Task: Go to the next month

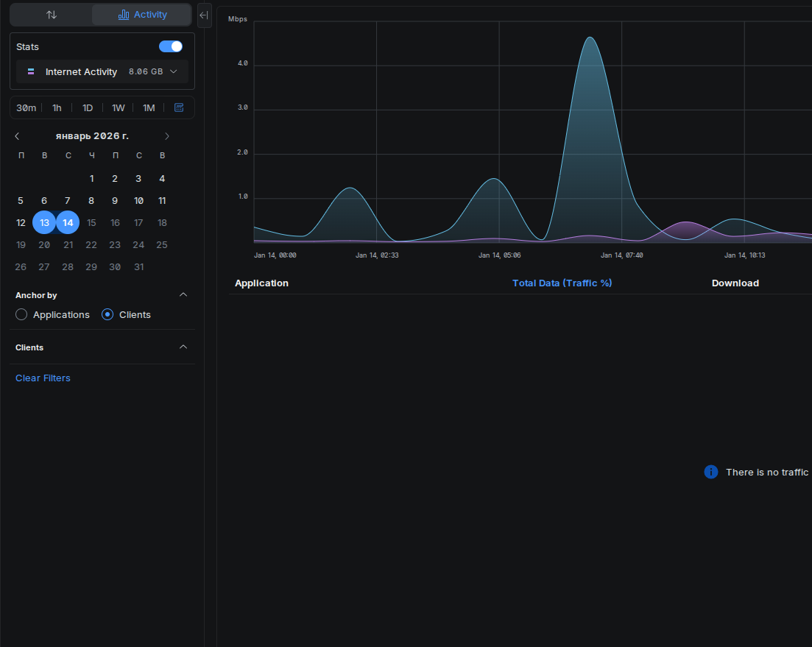Action: [167, 136]
